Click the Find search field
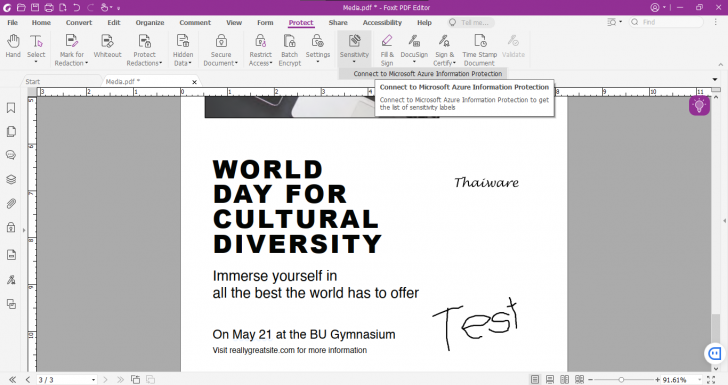The image size is (728, 385). (x=666, y=22)
